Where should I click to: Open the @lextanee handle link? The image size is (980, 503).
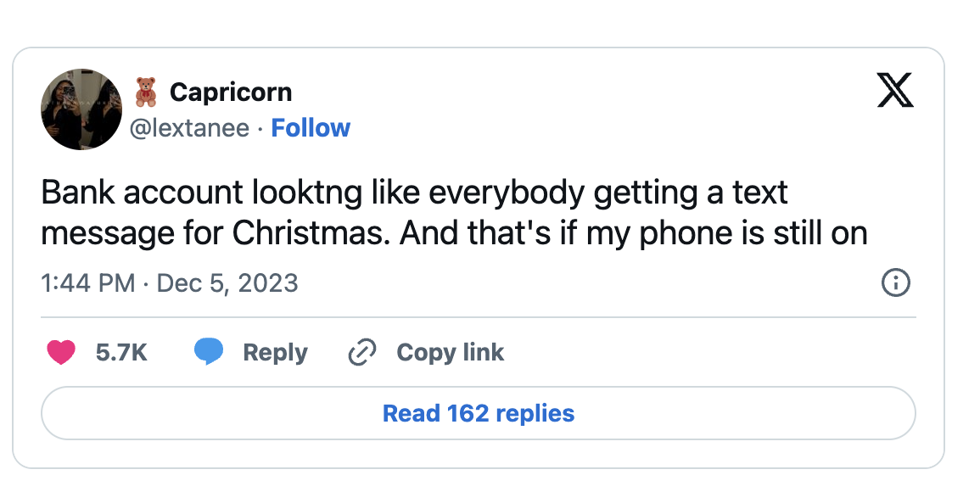pyautogui.click(x=189, y=128)
